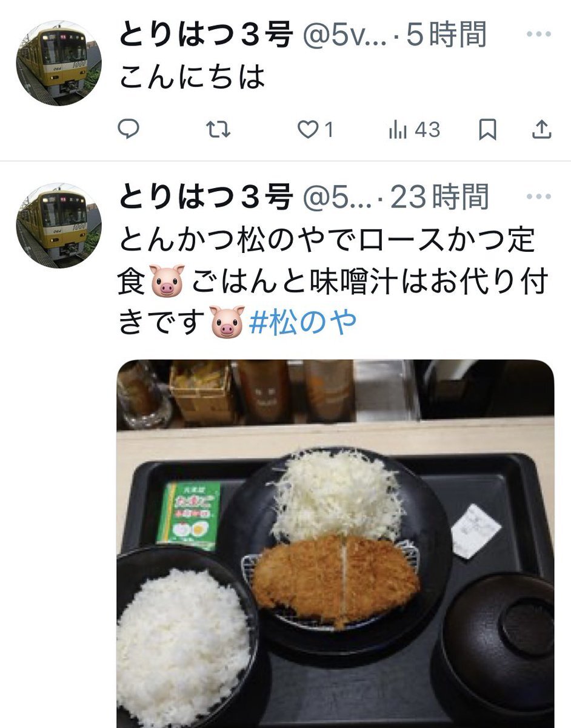This screenshot has height=728, width=571.
Task: Open more options on 松のや tweet
Action: 539,197
